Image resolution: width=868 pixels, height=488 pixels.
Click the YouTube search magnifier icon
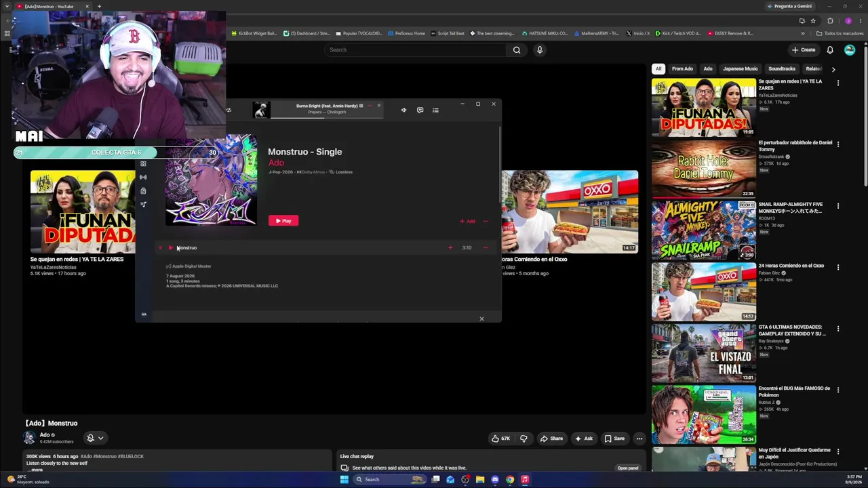coord(517,49)
